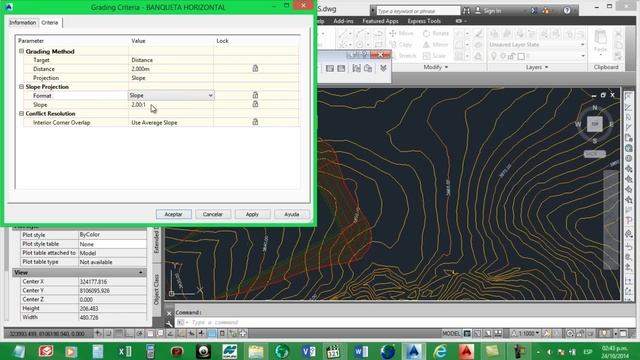Click the Plot style table None field
Image resolution: width=640 pixels, height=360 pixels.
pos(112,244)
